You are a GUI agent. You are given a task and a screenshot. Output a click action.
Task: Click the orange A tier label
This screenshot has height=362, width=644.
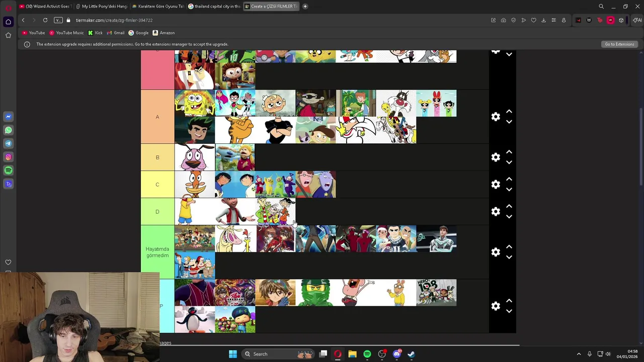point(157,117)
